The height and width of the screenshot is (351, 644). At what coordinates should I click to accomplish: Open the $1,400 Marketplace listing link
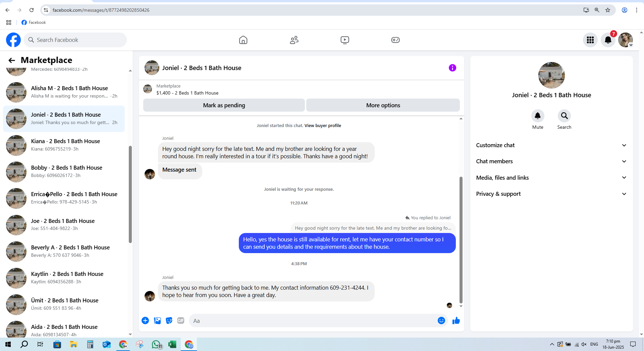(x=187, y=93)
